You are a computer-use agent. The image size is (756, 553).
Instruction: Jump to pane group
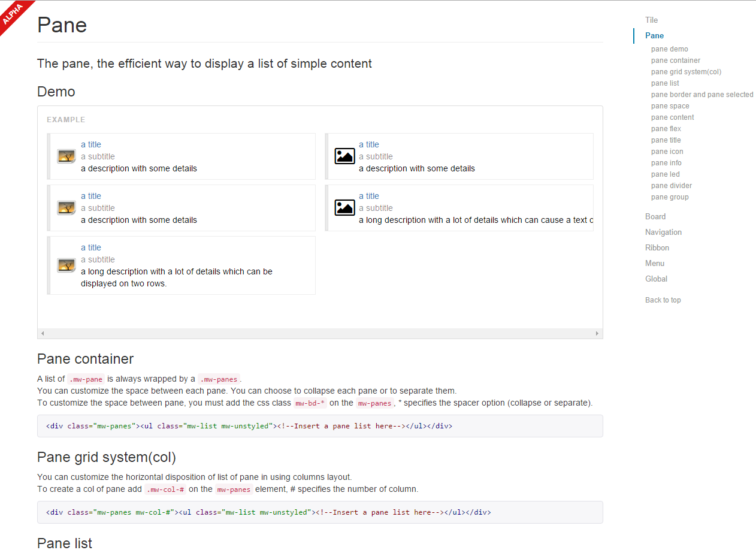coord(670,197)
